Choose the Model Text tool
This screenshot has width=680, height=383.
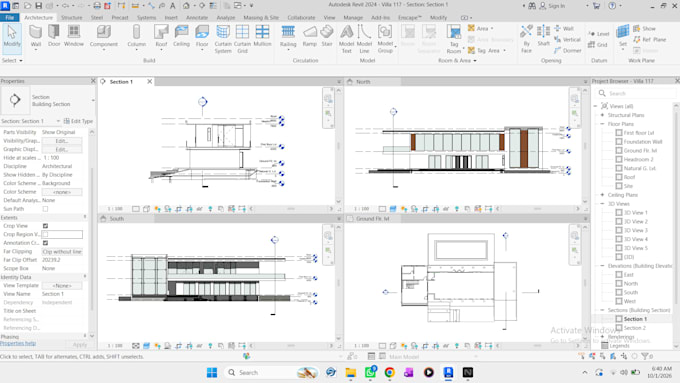[x=346, y=39]
